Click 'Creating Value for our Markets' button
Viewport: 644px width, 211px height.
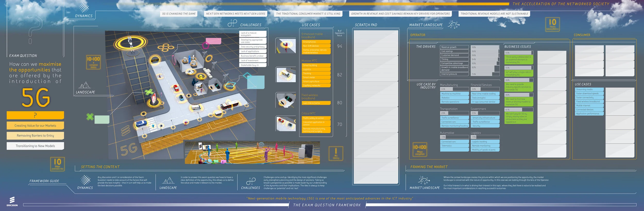[35, 126]
